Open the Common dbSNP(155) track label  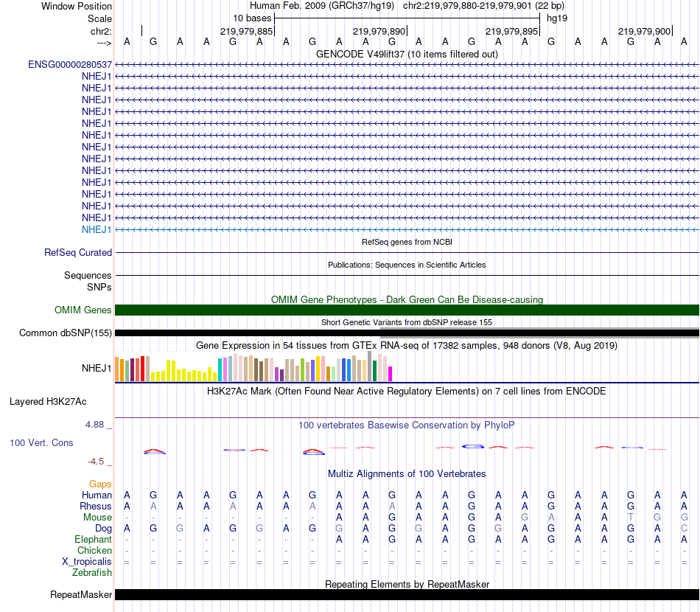coord(66,333)
